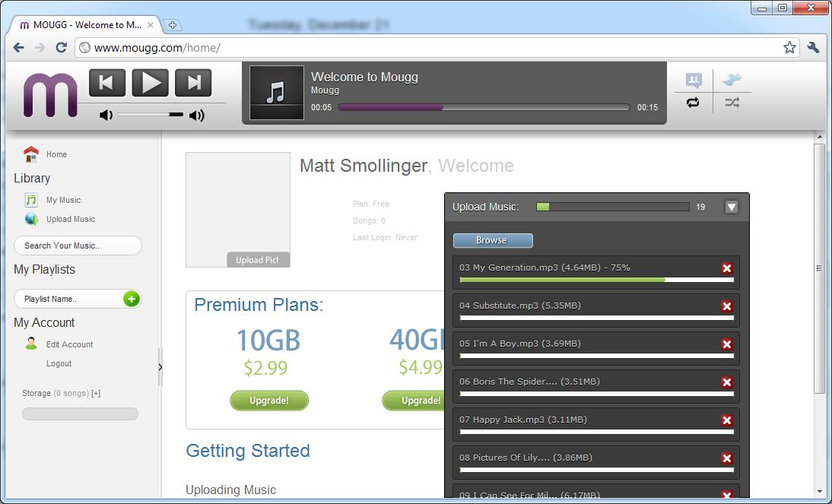832x504 pixels.
Task: Open Upload Music in sidebar
Action: click(x=71, y=219)
